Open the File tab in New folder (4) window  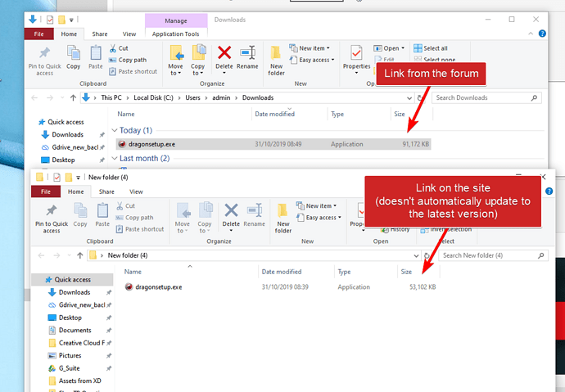click(46, 191)
